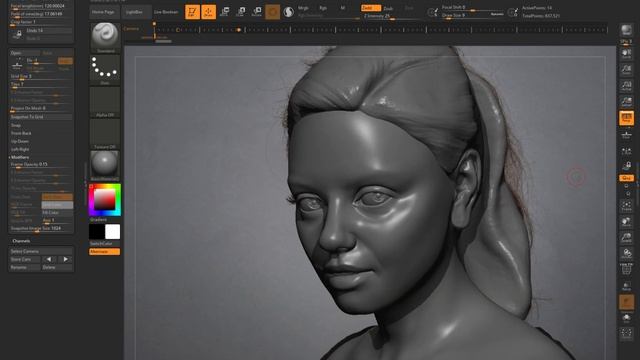Click the Rotate view icon on right shelf

point(626,254)
